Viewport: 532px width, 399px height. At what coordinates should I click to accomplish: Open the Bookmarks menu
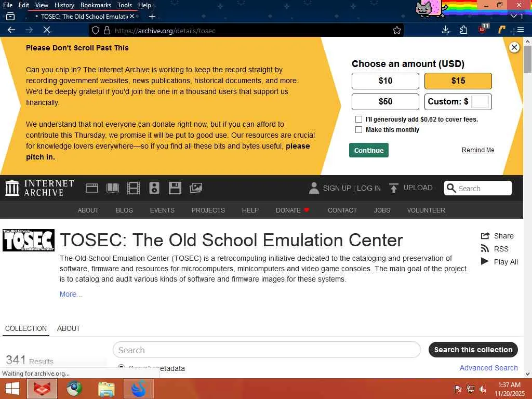click(x=96, y=5)
